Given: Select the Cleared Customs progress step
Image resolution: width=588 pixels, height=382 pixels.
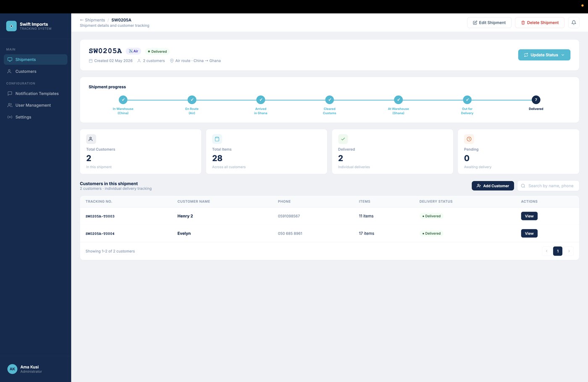Looking at the screenshot, I should (x=330, y=100).
